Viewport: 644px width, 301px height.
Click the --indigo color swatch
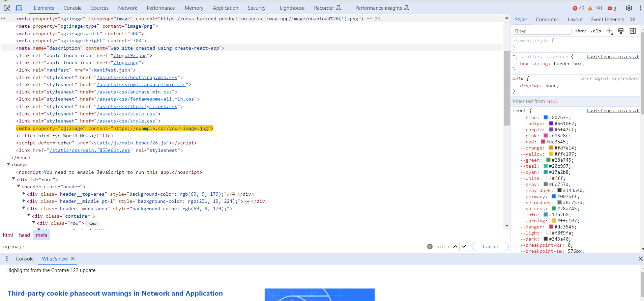click(551, 124)
